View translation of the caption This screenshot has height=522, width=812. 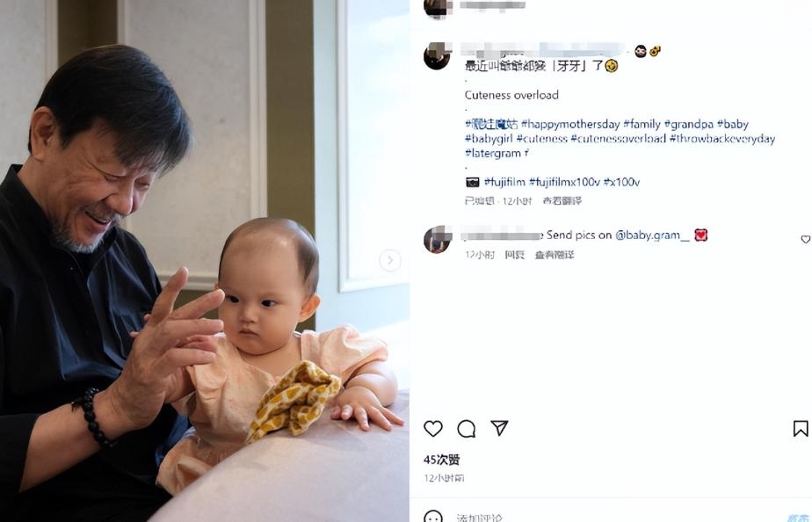pos(562,201)
